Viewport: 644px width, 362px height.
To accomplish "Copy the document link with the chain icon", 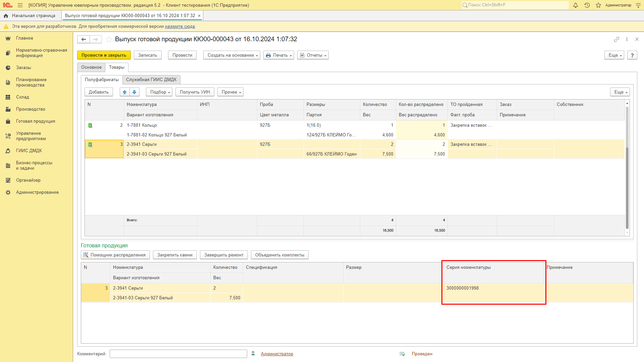I will [616, 39].
